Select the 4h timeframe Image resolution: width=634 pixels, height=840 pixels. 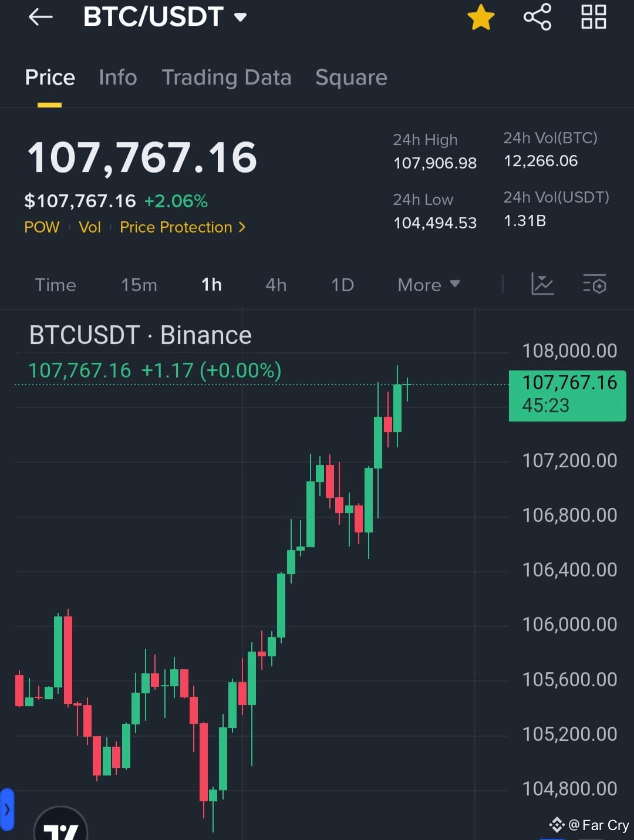click(x=276, y=285)
